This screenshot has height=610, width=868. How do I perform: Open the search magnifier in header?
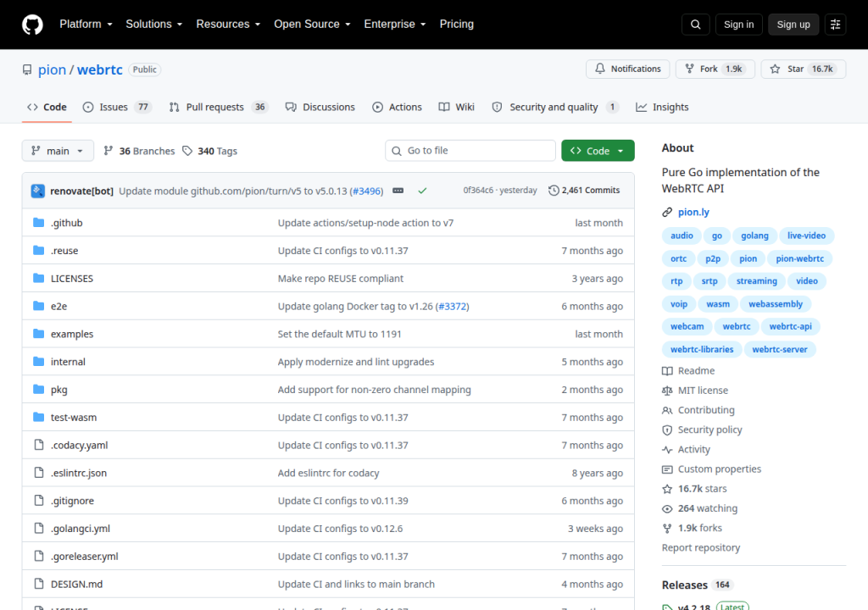[695, 25]
